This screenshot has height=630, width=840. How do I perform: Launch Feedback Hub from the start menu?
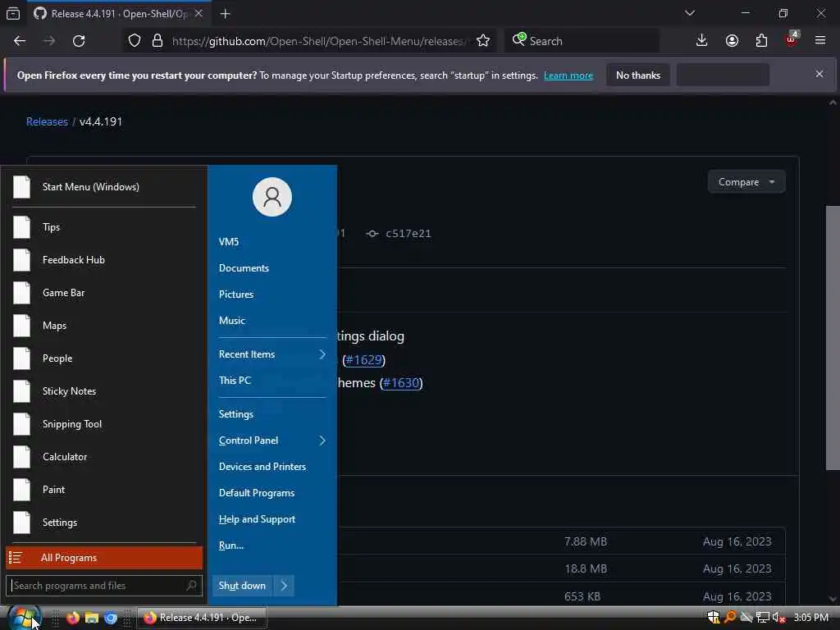(104, 260)
